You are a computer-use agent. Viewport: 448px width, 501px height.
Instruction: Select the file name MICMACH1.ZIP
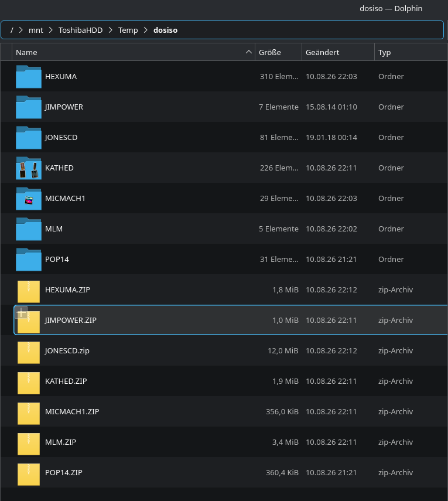click(x=72, y=411)
